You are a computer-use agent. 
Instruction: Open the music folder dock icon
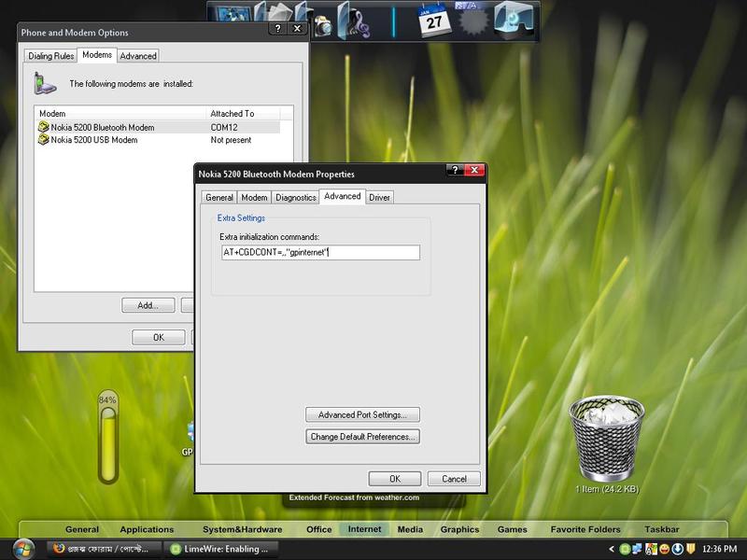[x=354, y=21]
